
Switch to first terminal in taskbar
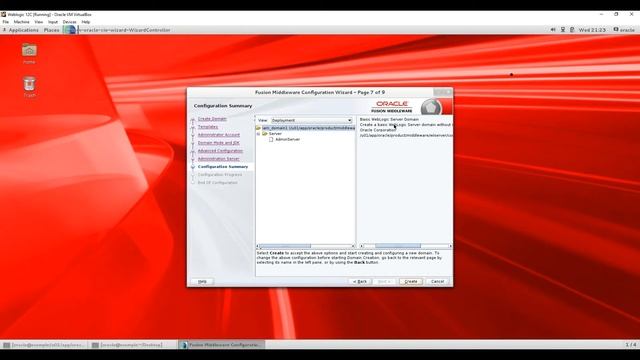point(44,345)
